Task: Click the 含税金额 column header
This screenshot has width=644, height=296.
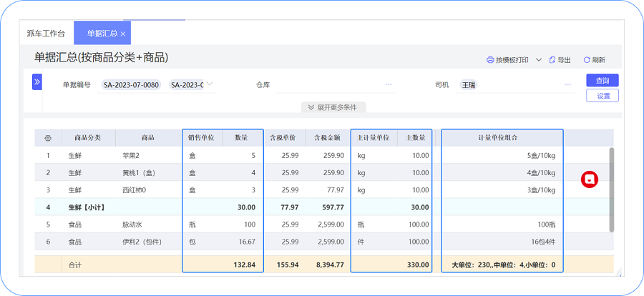Action: (326, 138)
